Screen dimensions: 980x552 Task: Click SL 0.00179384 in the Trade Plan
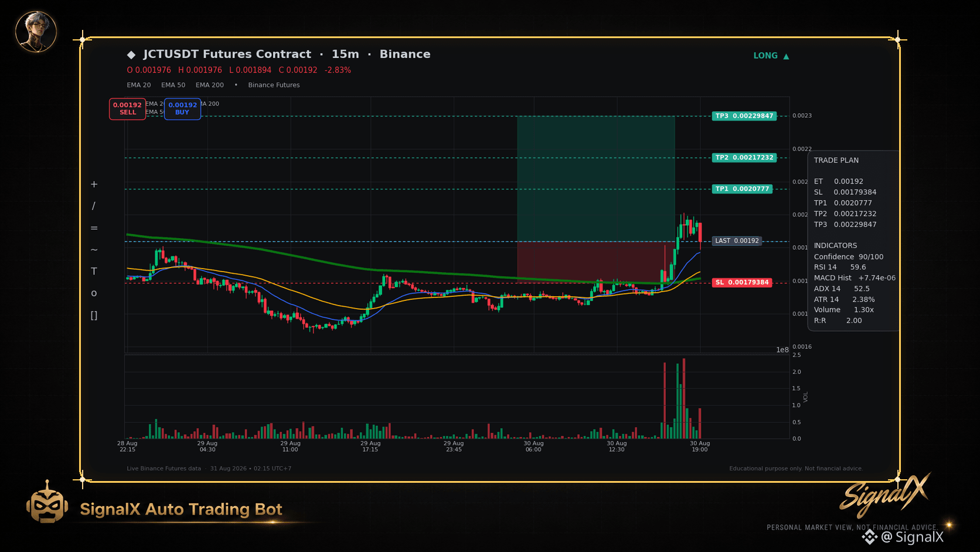[x=845, y=192]
